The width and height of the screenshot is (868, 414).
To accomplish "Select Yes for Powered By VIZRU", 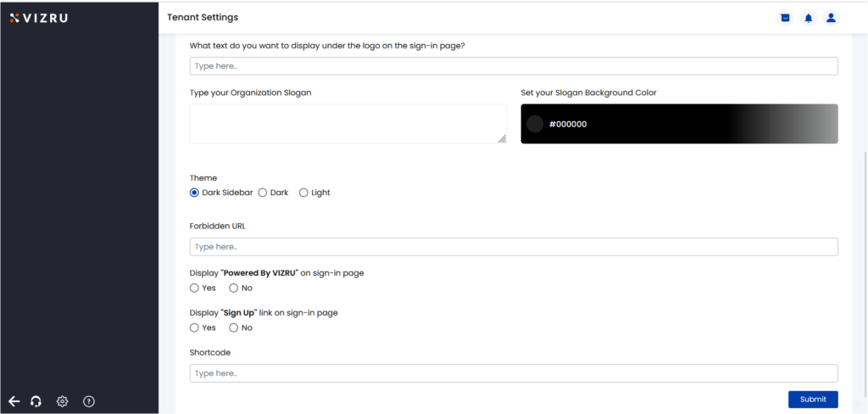I will coord(194,288).
